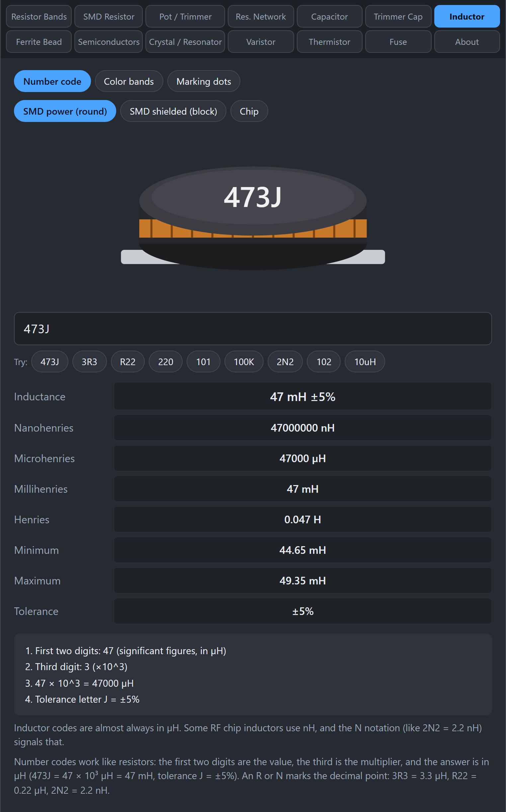Viewport: 506px width, 812px height.
Task: Select the Marking dots mode
Action: tap(204, 81)
